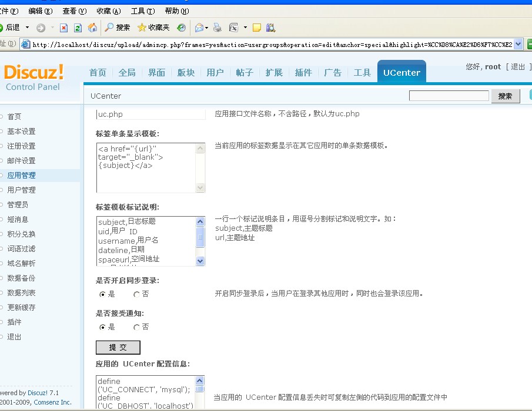Click the History toolbar icon

point(181,28)
